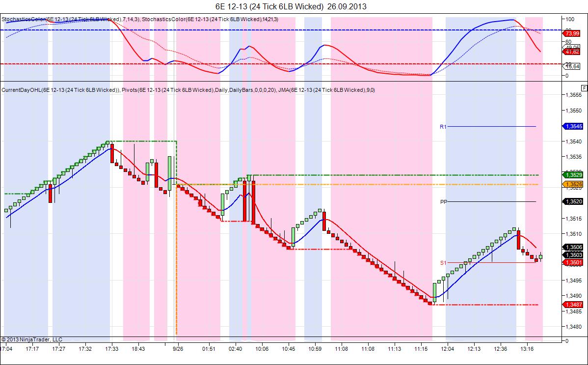
Task: Click the 01:51 time axis label
Action: pyautogui.click(x=209, y=349)
